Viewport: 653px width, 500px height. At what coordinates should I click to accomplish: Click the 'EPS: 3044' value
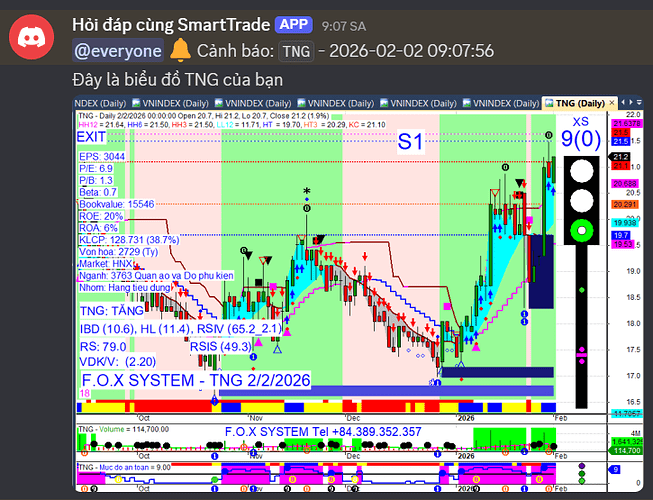point(102,157)
